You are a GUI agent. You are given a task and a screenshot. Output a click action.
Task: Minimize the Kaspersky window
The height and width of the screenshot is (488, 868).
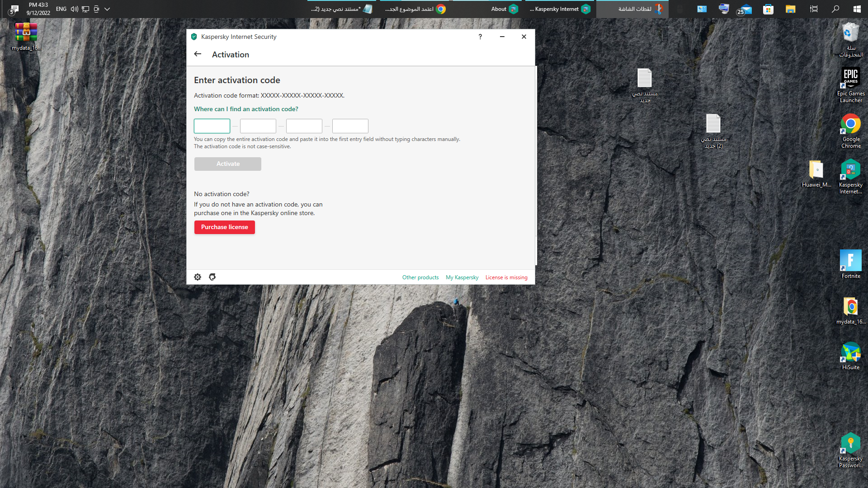pos(502,37)
